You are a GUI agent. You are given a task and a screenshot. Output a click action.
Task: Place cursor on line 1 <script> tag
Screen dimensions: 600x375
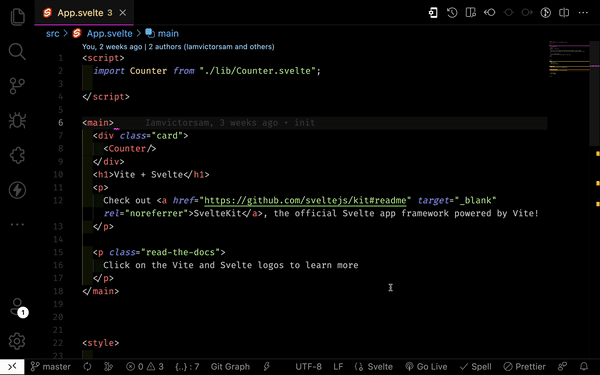(103, 58)
